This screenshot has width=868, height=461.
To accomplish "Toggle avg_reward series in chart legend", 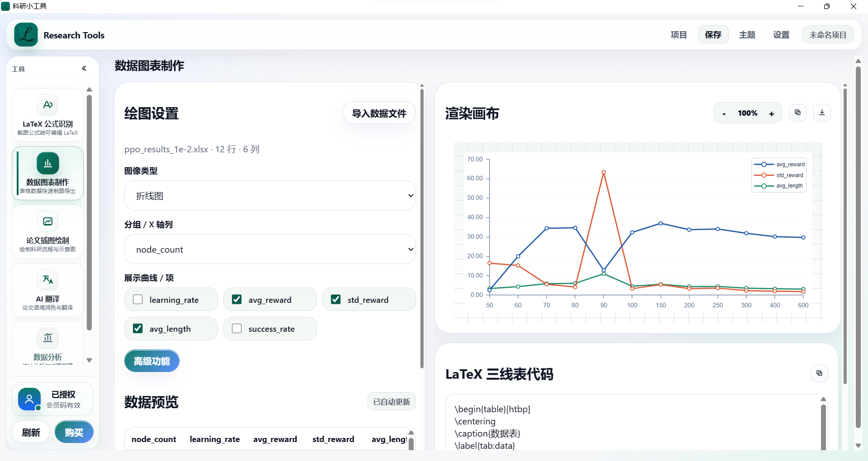I will 779,165.
